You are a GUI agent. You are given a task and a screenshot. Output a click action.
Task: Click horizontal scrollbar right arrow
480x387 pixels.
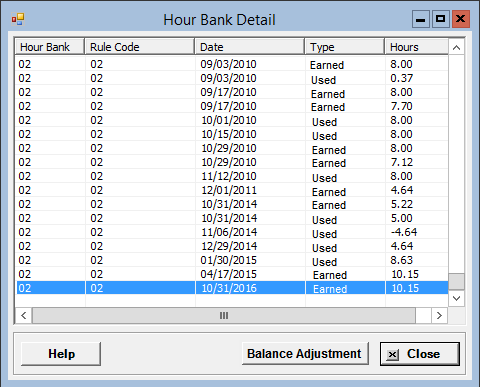pos(439,315)
